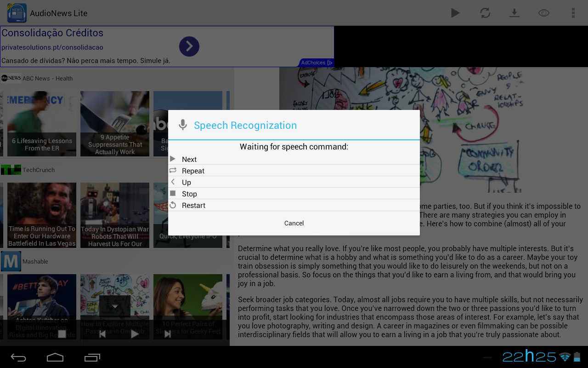Follow the privatesolutions.pt/consolidacao link
The height and width of the screenshot is (368, 588).
tap(52, 47)
